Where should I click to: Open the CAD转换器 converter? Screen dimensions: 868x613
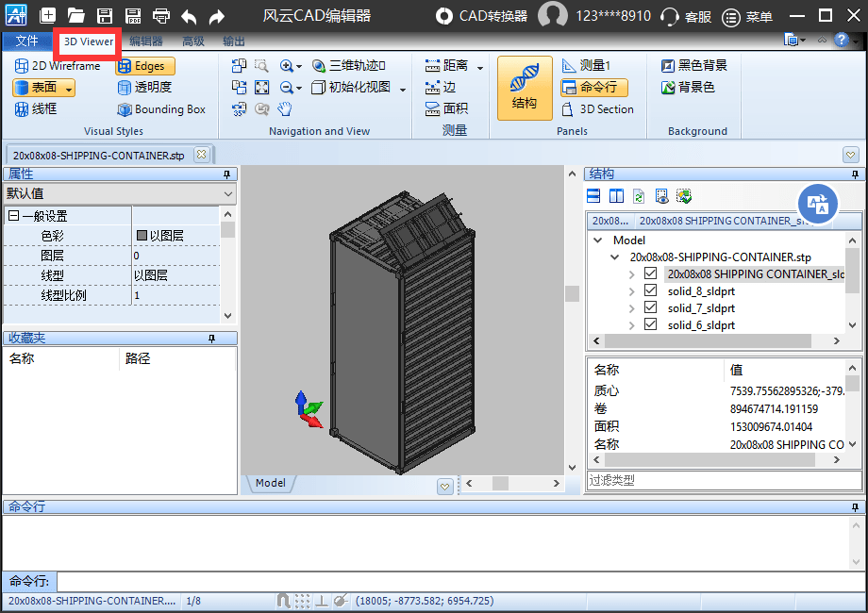coord(481,16)
